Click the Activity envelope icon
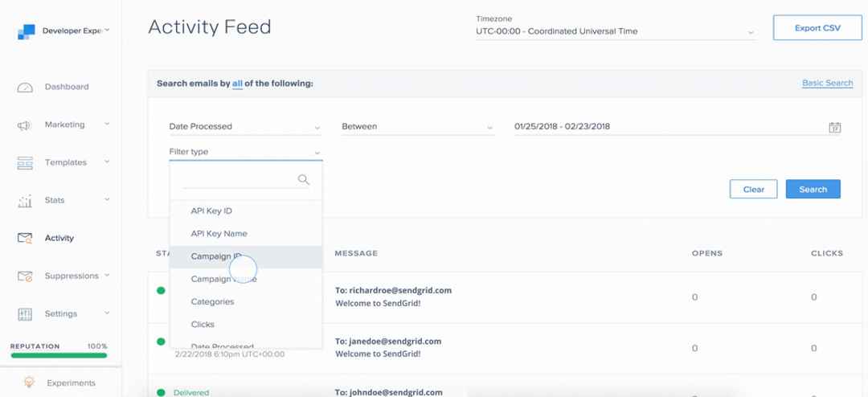This screenshot has width=868, height=397. point(25,239)
